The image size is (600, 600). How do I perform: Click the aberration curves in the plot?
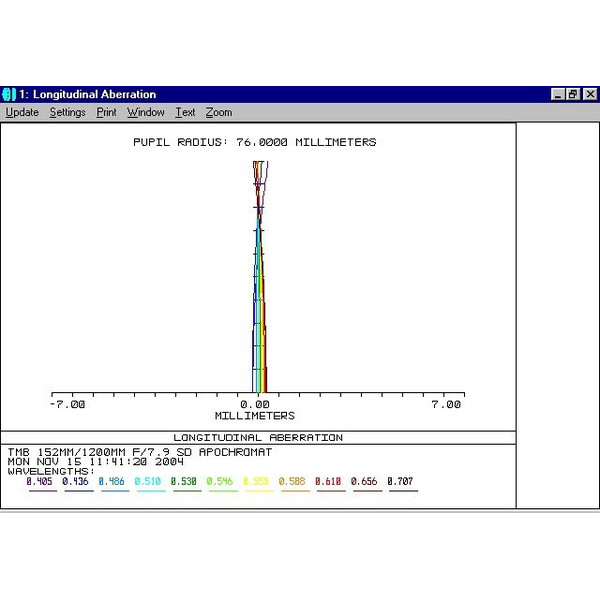click(x=259, y=280)
